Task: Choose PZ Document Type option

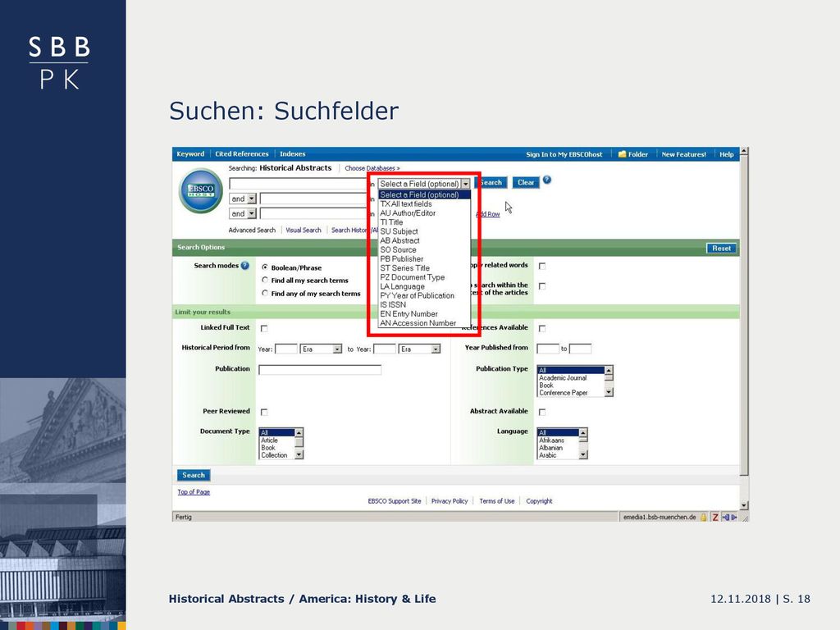Action: [x=424, y=277]
